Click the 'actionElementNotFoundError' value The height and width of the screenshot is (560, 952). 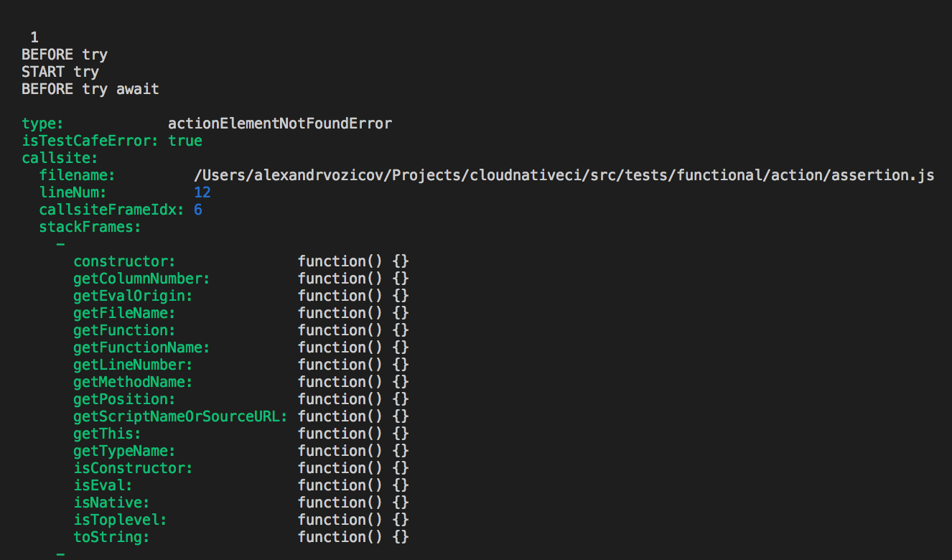(280, 123)
